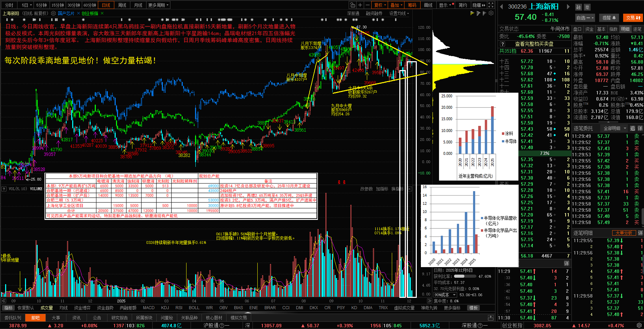Click the yellow list lines icon above the chart

(473, 13)
